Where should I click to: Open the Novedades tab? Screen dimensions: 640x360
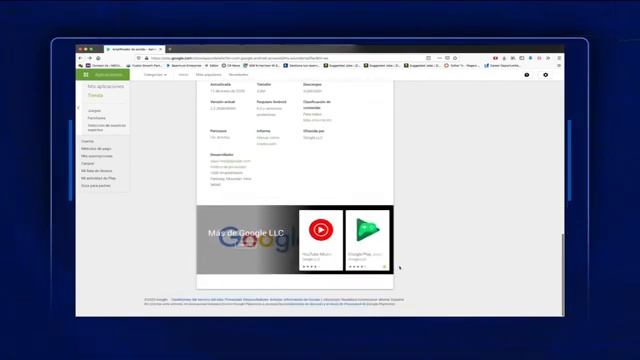238,75
